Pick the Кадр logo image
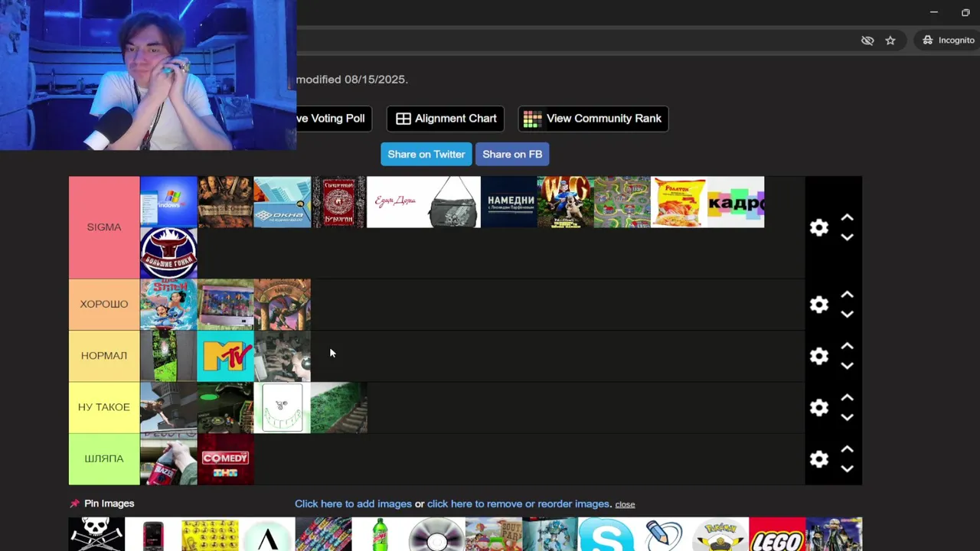The image size is (980, 551). coord(736,202)
